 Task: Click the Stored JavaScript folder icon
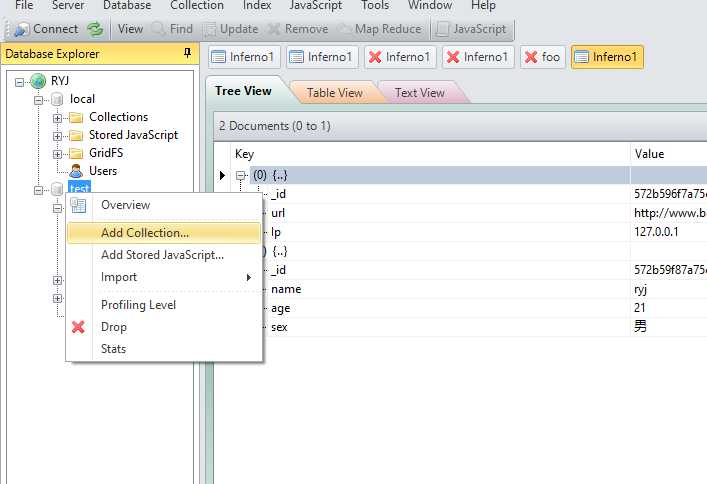point(76,136)
